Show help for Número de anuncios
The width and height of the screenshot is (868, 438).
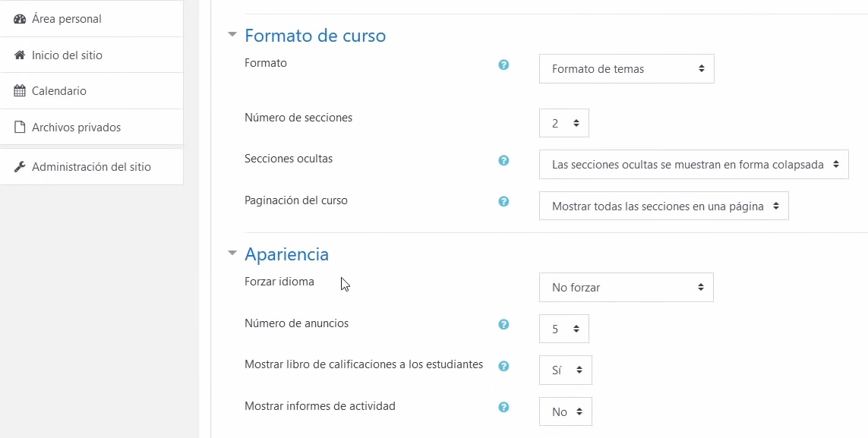503,324
